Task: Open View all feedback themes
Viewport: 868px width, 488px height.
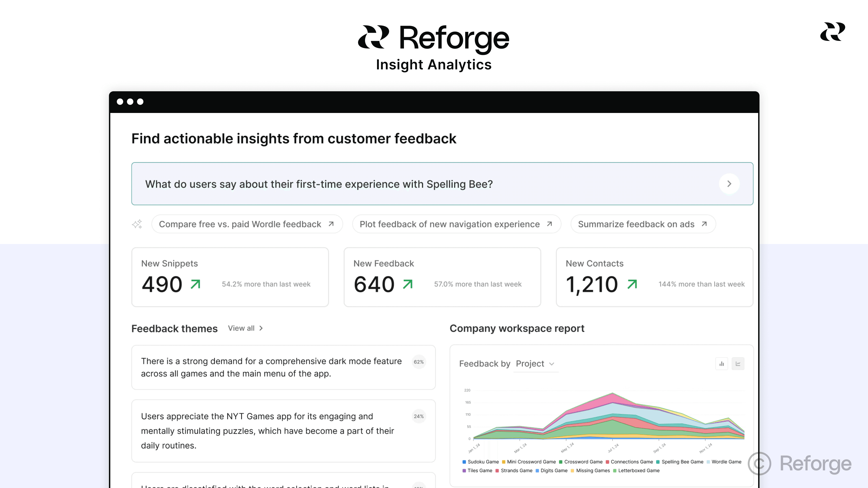Action: pyautogui.click(x=241, y=328)
